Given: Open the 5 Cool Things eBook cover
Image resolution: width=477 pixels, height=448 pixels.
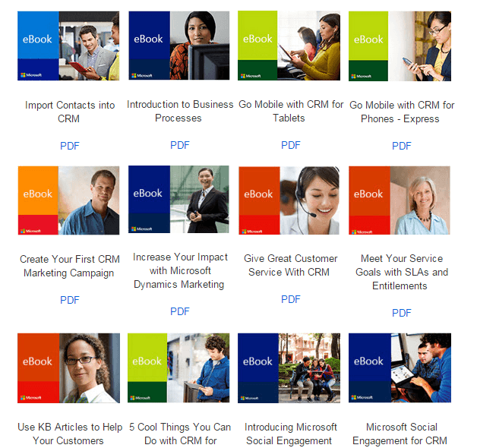Looking at the screenshot, I should pyautogui.click(x=178, y=368).
